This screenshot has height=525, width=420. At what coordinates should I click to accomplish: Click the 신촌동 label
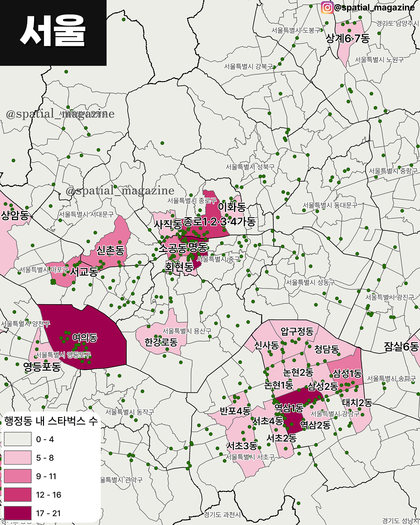pos(111,251)
